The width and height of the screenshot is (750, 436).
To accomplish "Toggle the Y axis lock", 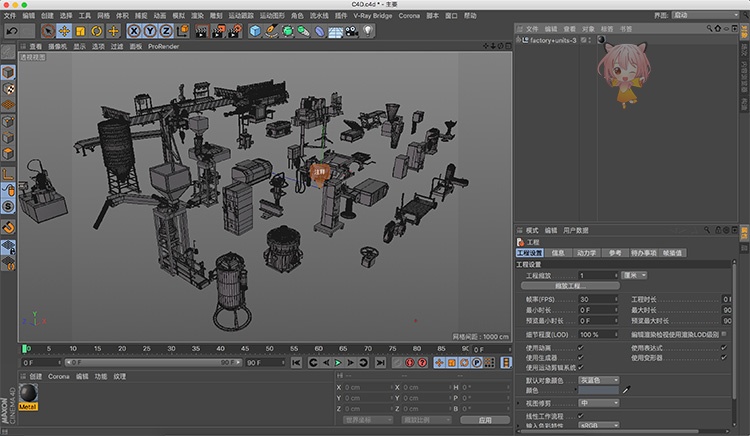I will (x=150, y=31).
